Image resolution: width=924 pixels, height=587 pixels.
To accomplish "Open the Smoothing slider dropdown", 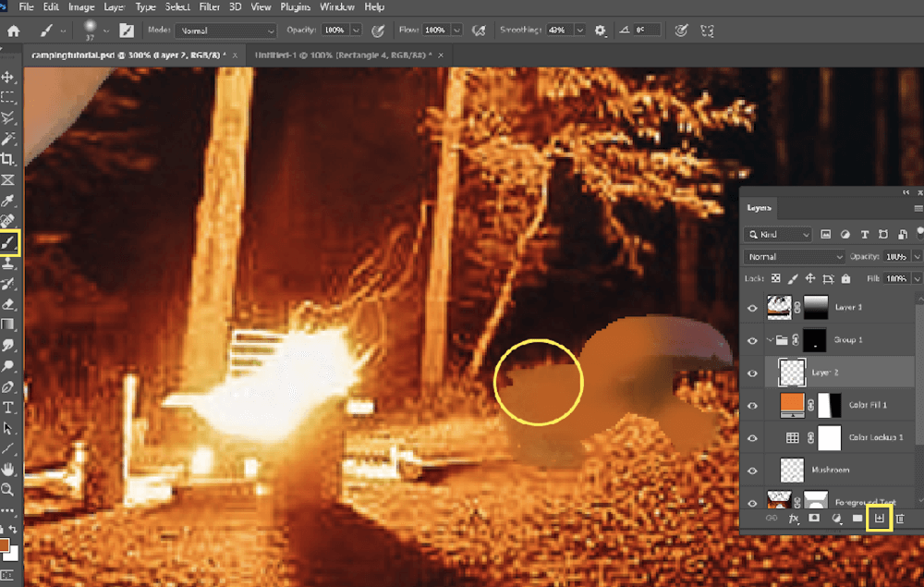I will [580, 31].
